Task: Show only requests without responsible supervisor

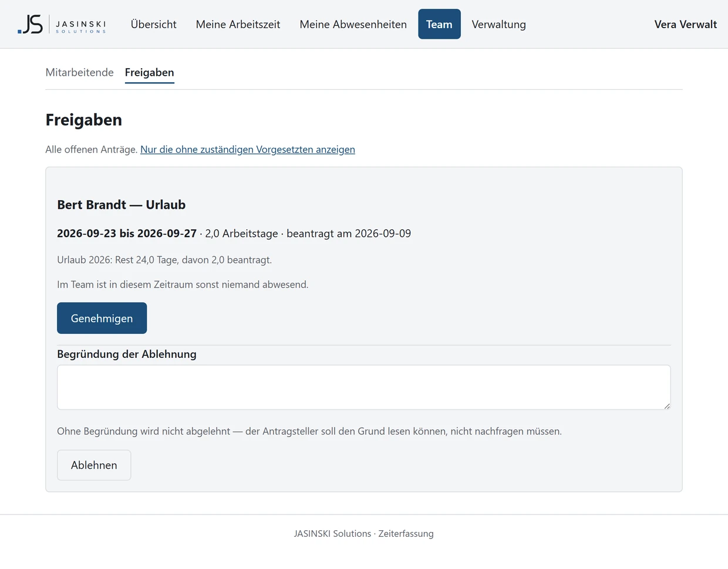Action: (x=247, y=150)
